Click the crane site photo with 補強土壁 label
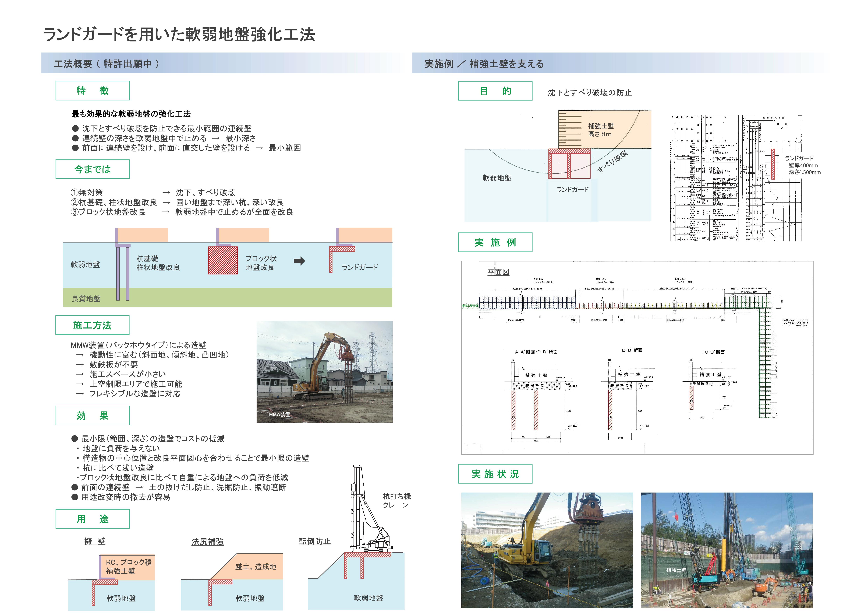 pyautogui.click(x=727, y=550)
